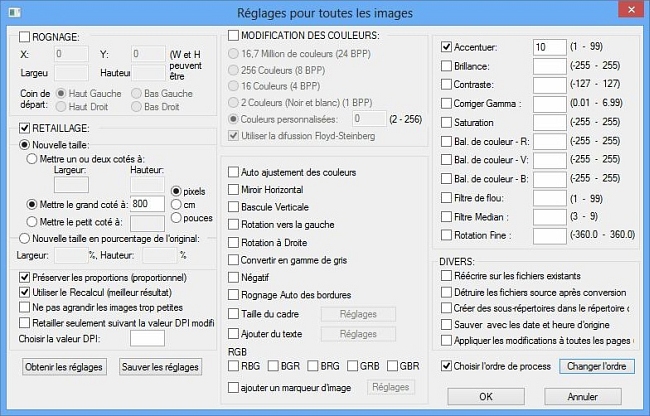The height and width of the screenshot is (416, 650).
Task: Select the Nouvelle taille radio button
Action: pos(24,145)
